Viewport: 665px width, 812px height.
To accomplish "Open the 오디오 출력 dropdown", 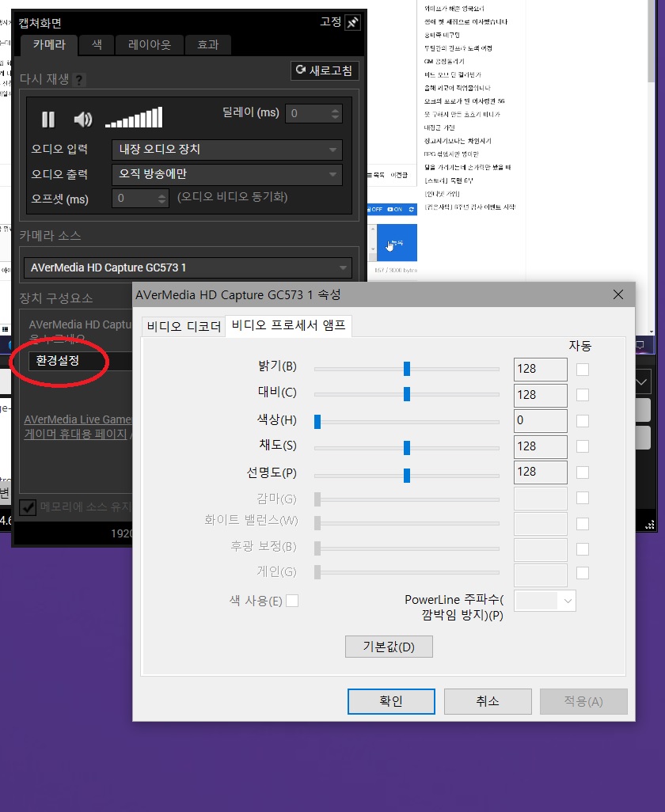I will [227, 174].
